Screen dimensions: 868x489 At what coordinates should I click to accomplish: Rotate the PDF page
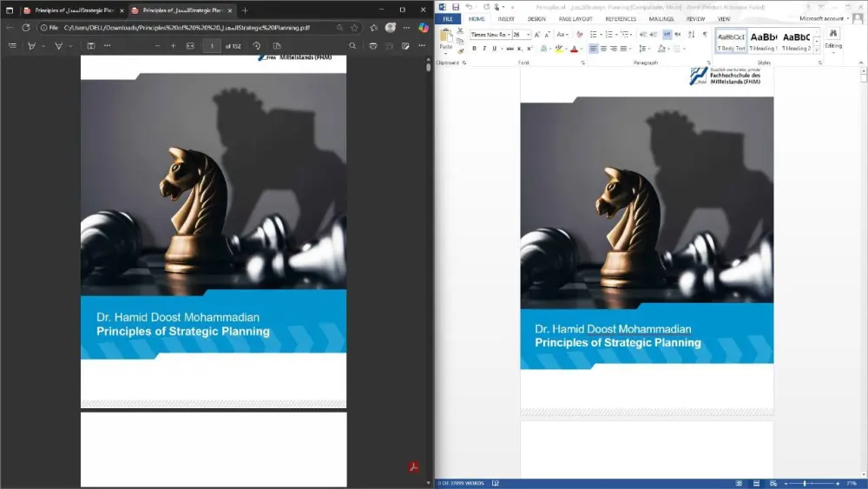256,46
